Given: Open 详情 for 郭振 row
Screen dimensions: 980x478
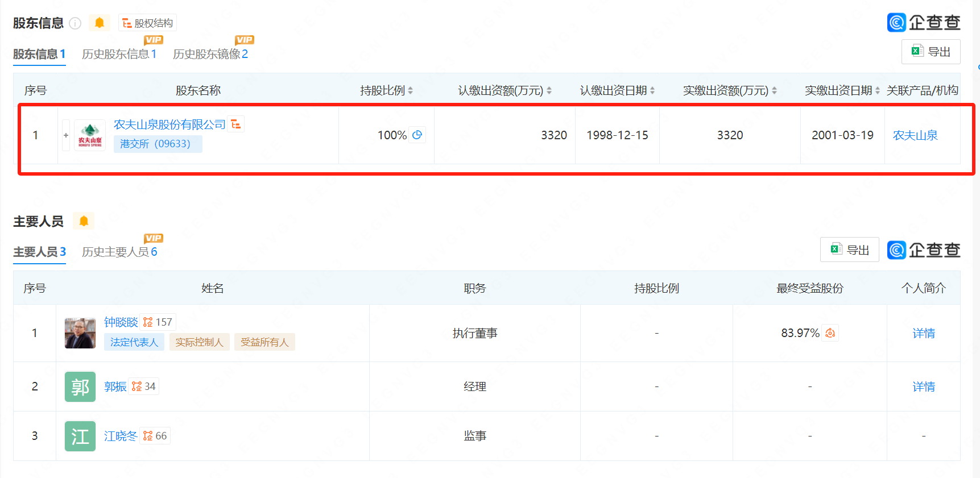Looking at the screenshot, I should point(924,386).
